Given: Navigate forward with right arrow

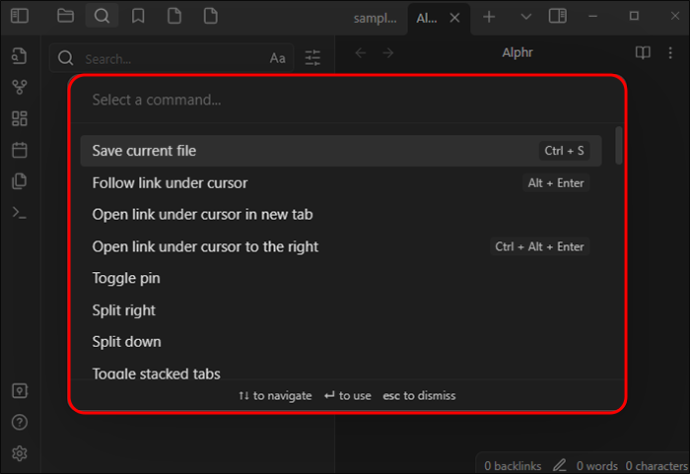Looking at the screenshot, I should [x=388, y=53].
